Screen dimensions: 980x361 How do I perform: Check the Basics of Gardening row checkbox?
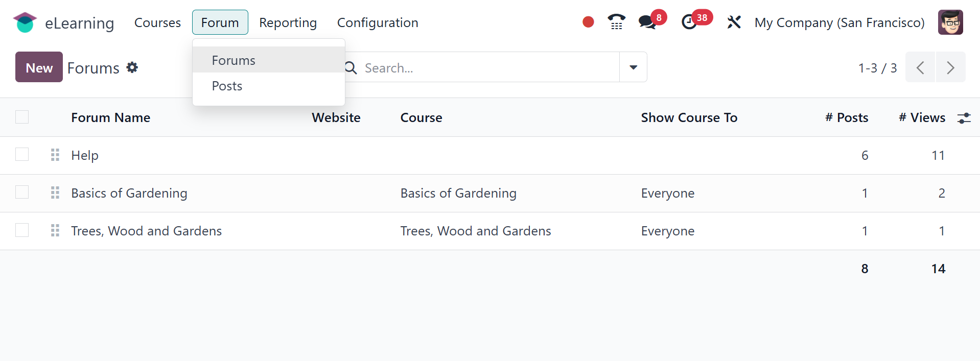22,192
